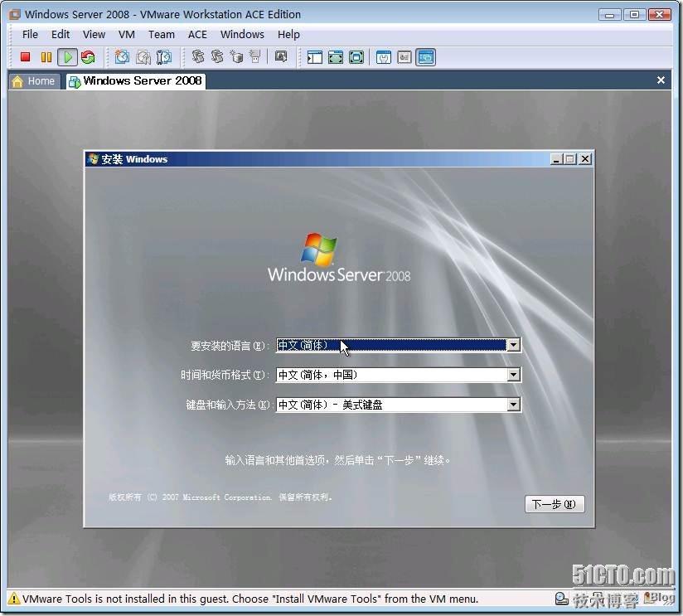
Task: Click the first grayed team toolbar icon
Action: pos(198,56)
